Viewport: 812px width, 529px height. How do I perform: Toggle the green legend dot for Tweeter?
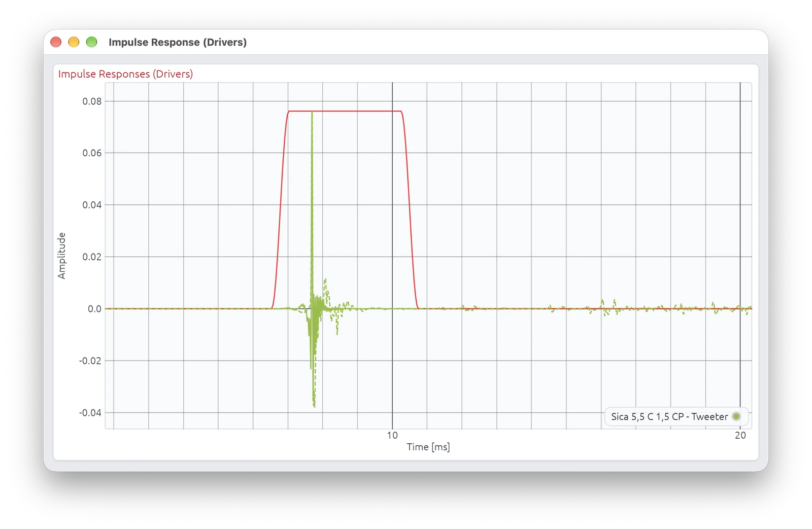(x=736, y=416)
